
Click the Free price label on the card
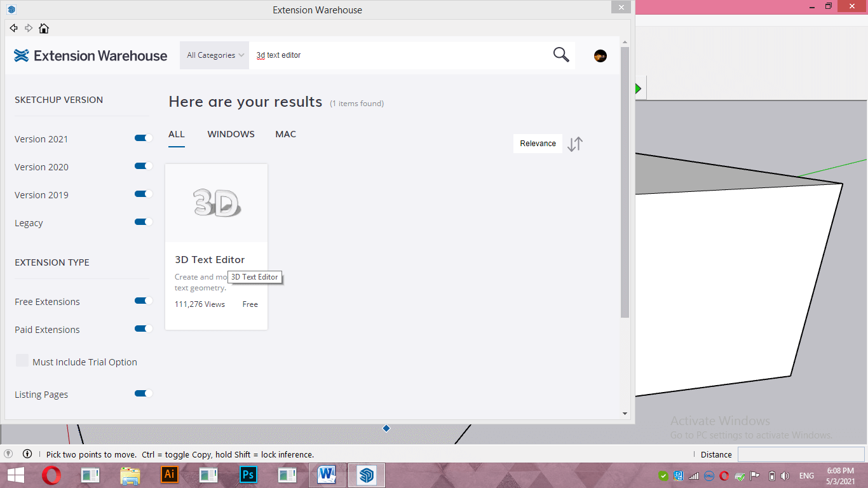tap(250, 304)
